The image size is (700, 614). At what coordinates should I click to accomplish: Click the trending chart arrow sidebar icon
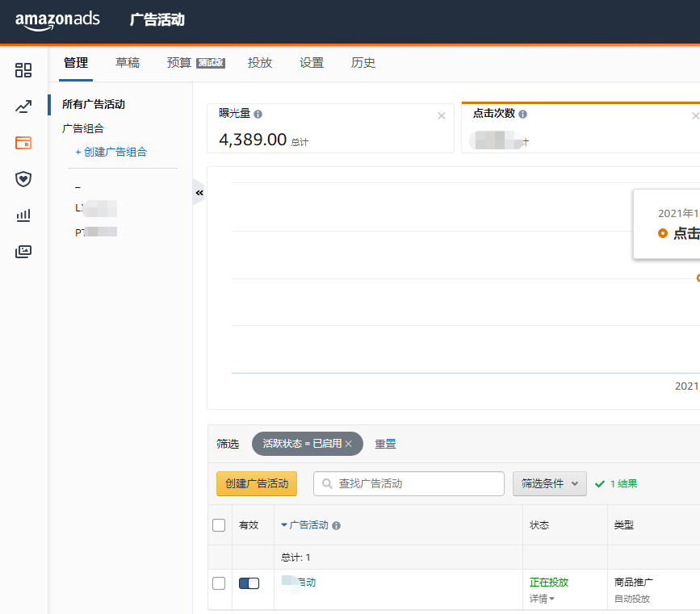point(23,107)
